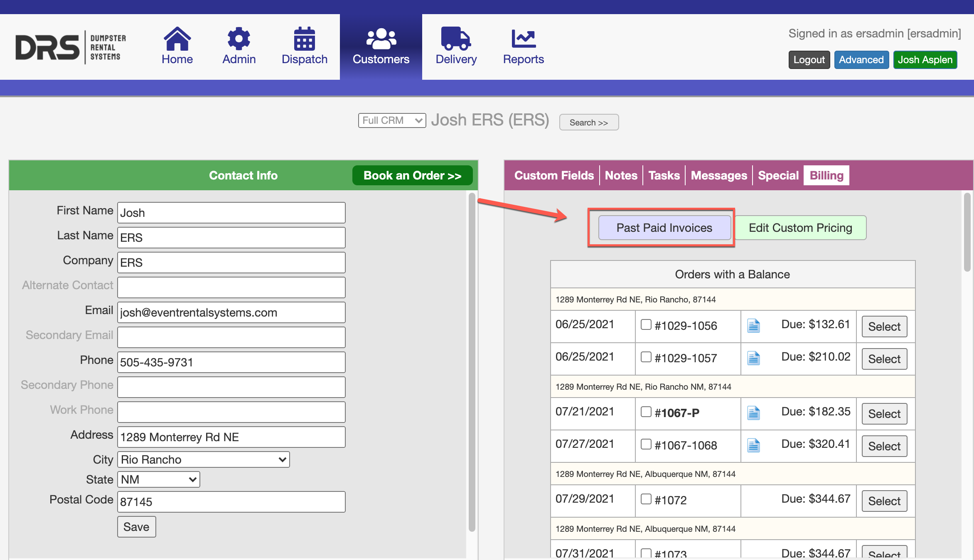Click the Past Paid Invoices button

tap(664, 228)
